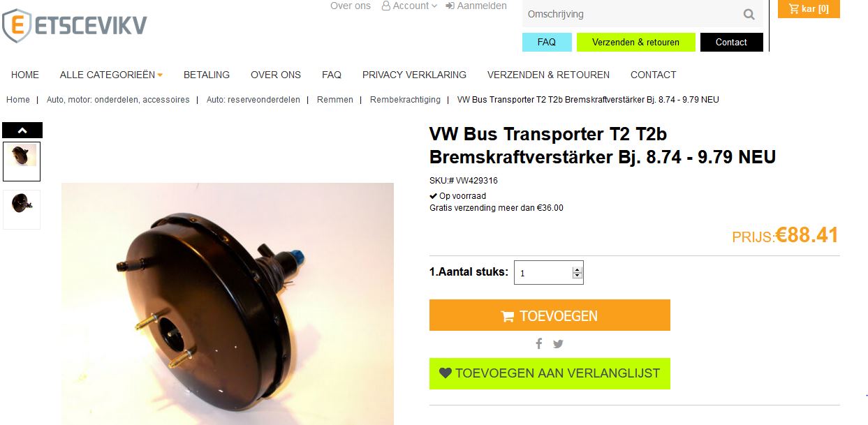Click the blue FAQ button
The height and width of the screenshot is (425, 868).
coord(547,42)
